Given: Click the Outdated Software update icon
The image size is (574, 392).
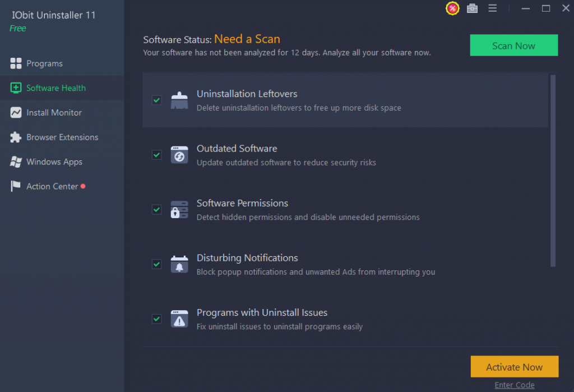Looking at the screenshot, I should click(179, 155).
